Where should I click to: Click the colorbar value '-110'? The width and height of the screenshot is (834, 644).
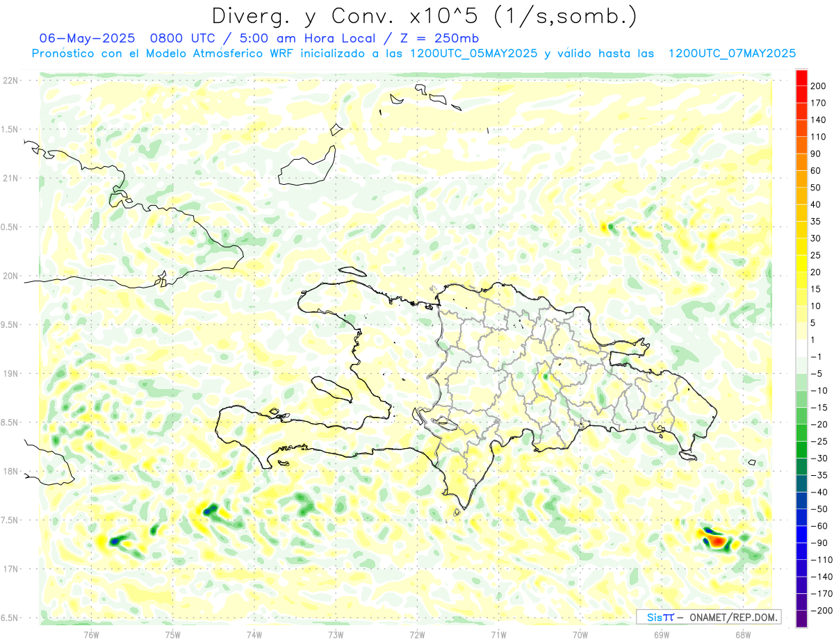tap(823, 560)
